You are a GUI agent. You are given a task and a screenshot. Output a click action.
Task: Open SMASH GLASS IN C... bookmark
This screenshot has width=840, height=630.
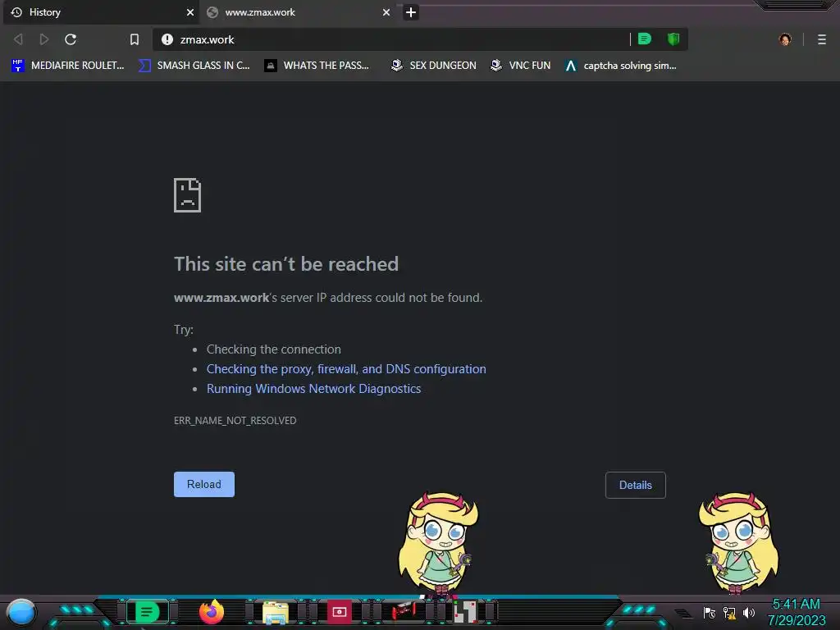(194, 66)
